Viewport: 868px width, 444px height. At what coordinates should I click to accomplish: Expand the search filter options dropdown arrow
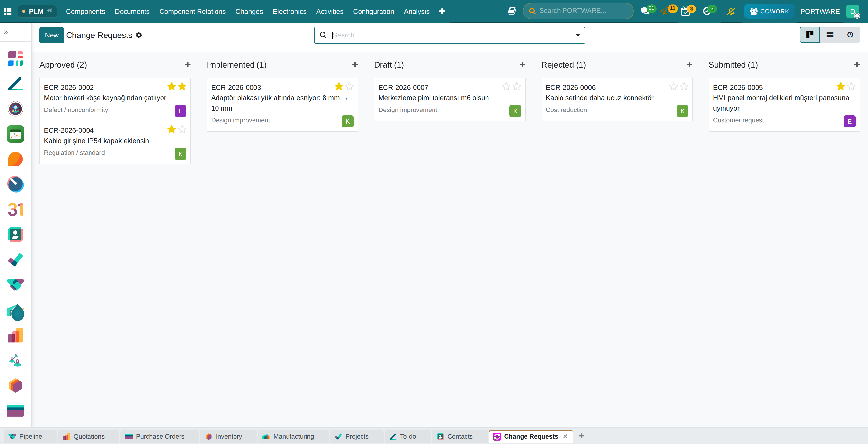point(578,35)
